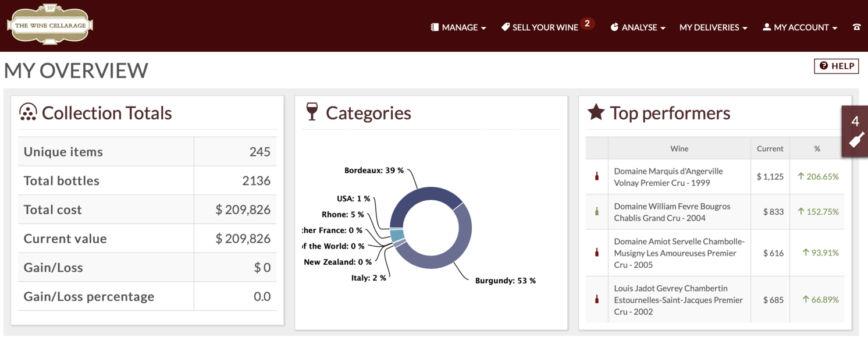This screenshot has height=337, width=868.
Task: Click the Sell Your Wine tag icon
Action: pyautogui.click(x=506, y=27)
